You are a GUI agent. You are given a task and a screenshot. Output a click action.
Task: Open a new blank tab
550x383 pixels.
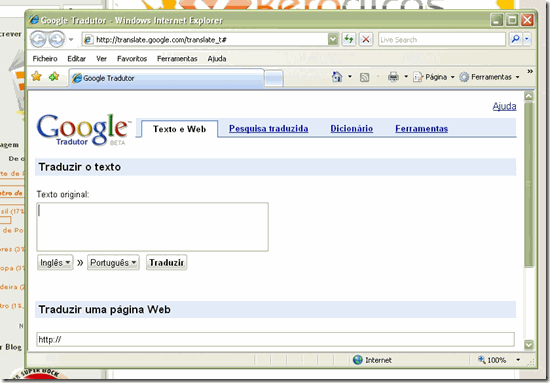274,78
